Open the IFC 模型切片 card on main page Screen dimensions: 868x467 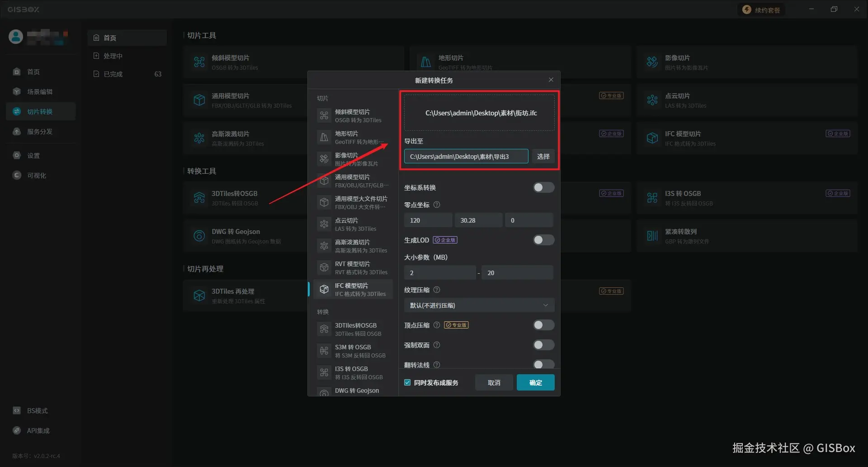pos(747,138)
